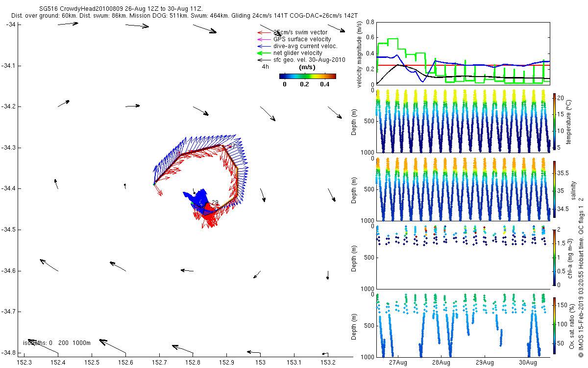Click the '30Aug' date tick label

pyautogui.click(x=528, y=362)
